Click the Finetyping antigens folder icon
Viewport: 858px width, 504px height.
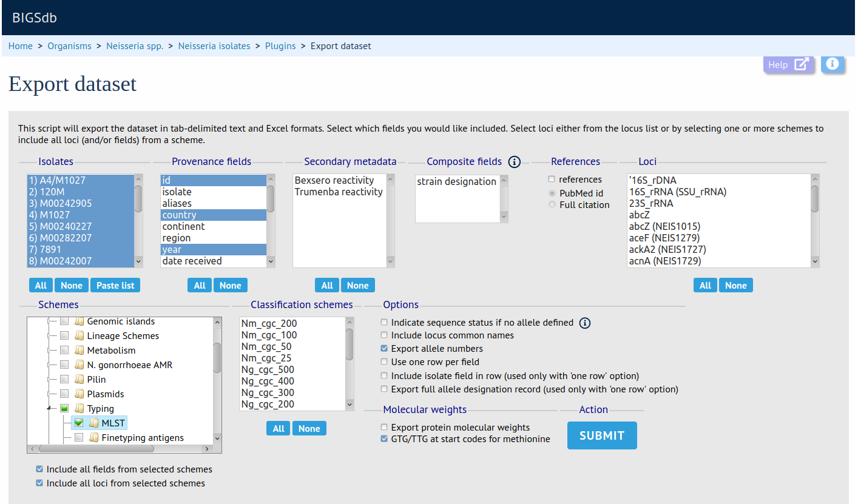click(x=93, y=438)
